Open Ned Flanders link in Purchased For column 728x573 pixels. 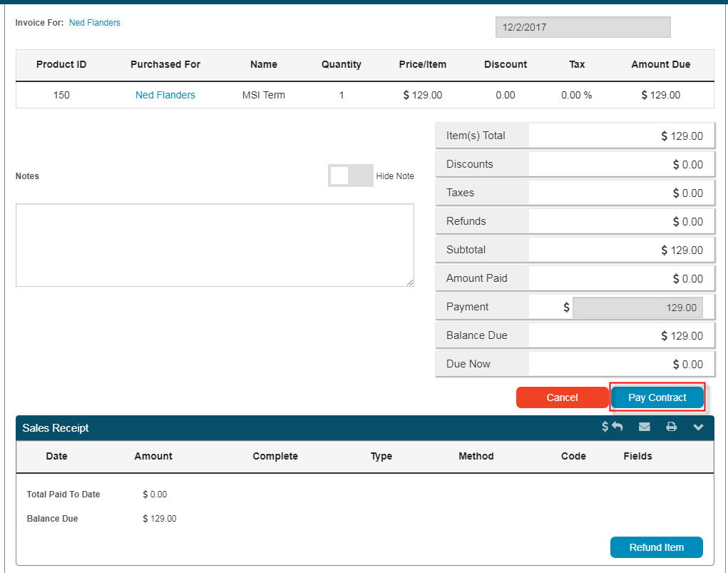click(165, 95)
